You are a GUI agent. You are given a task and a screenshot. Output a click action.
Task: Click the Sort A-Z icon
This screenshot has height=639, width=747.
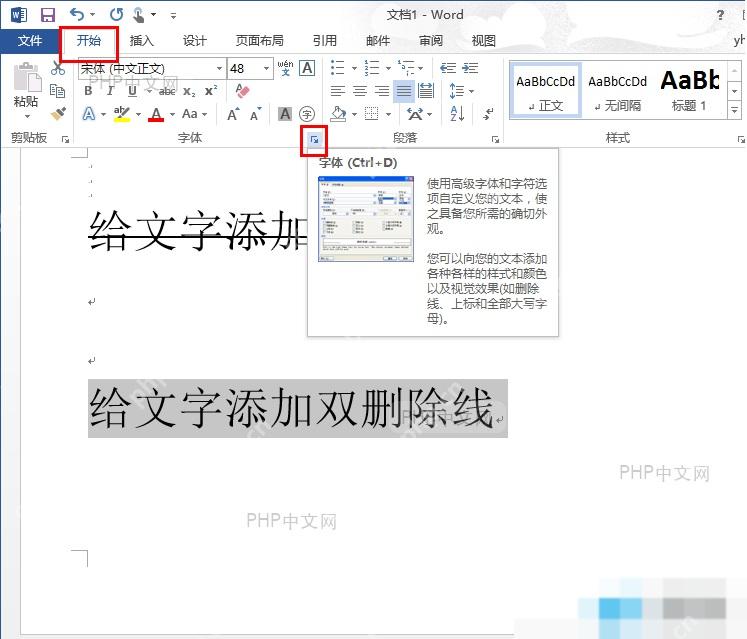point(457,114)
